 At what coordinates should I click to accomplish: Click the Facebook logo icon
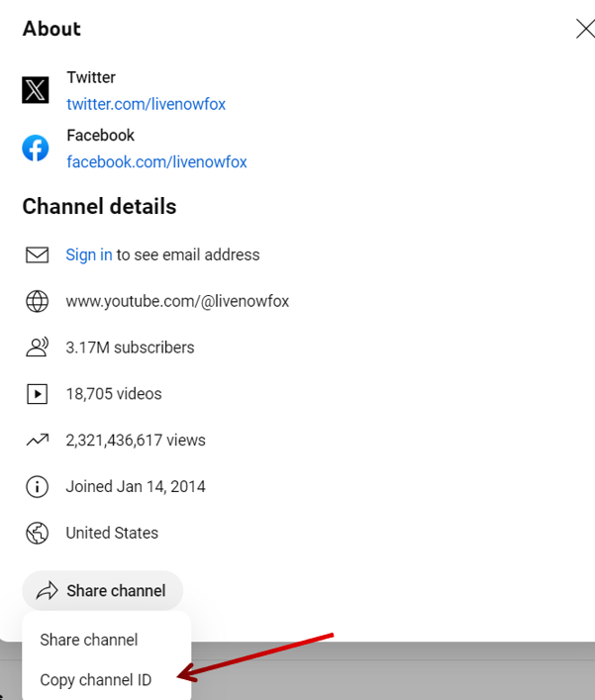click(36, 149)
